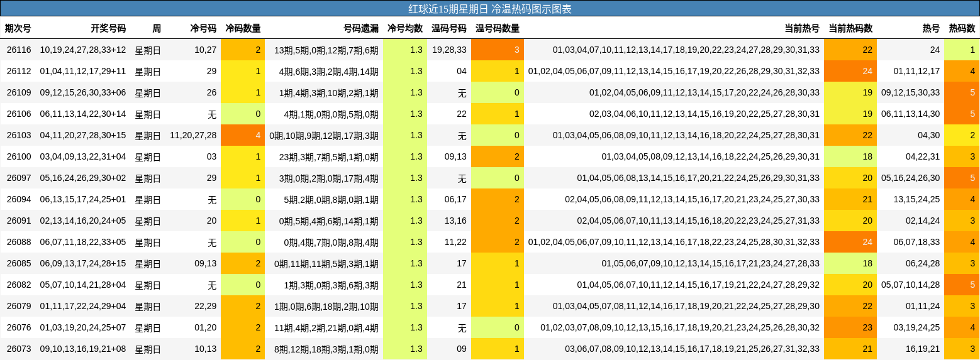Click warm numbers cell 19,28,33
Image resolution: width=980 pixels, height=360 pixels.
tap(450, 50)
